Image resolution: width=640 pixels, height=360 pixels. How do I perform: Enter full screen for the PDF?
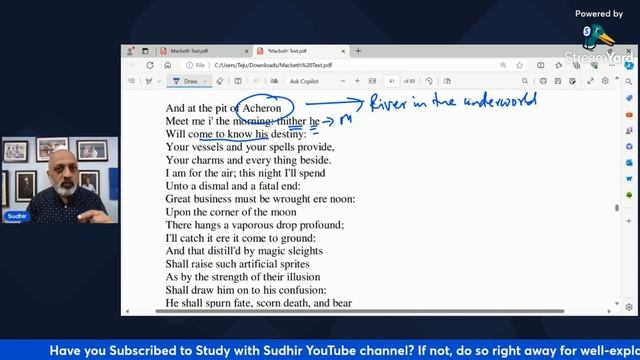pos(590,81)
